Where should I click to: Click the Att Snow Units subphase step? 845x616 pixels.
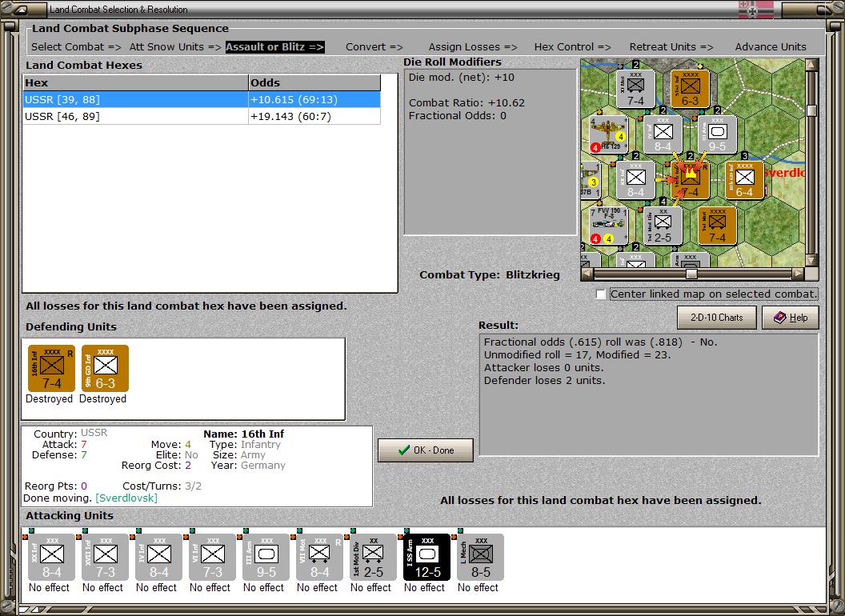coord(175,47)
